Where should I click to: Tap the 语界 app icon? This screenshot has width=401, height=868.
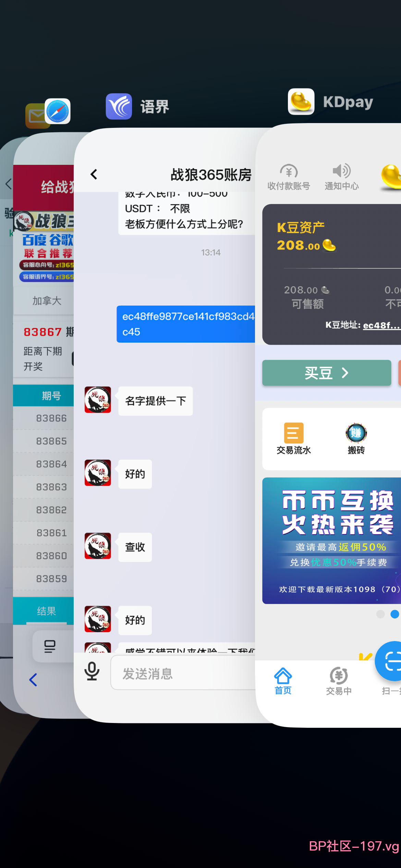pyautogui.click(x=119, y=106)
